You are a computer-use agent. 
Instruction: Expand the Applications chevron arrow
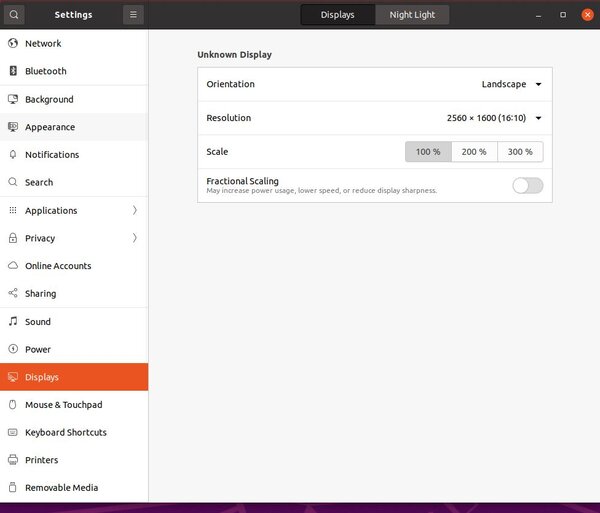coord(135,210)
